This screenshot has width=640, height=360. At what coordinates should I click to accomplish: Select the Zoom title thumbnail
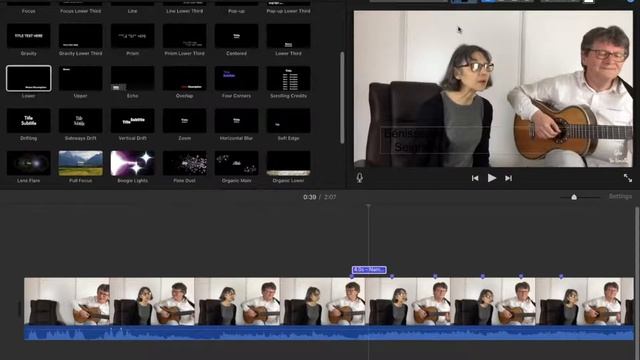click(184, 121)
